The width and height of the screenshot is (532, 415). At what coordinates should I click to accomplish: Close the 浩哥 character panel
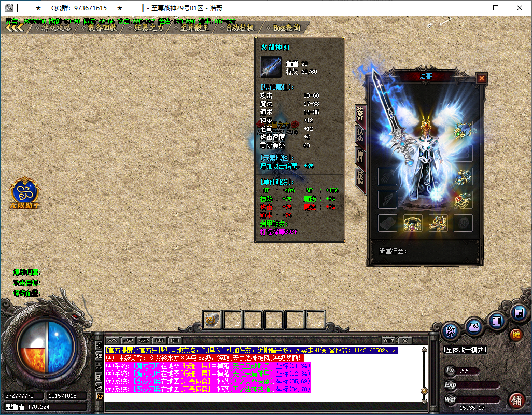(482, 79)
